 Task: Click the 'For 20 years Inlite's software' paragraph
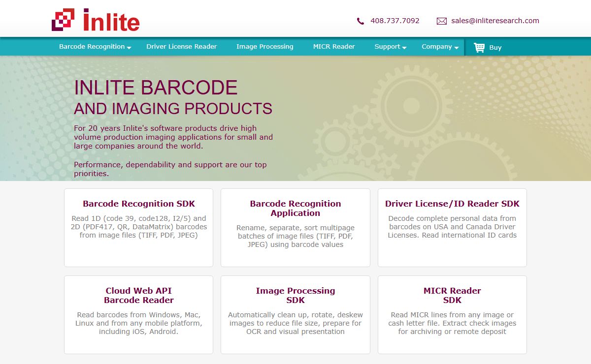coord(173,137)
